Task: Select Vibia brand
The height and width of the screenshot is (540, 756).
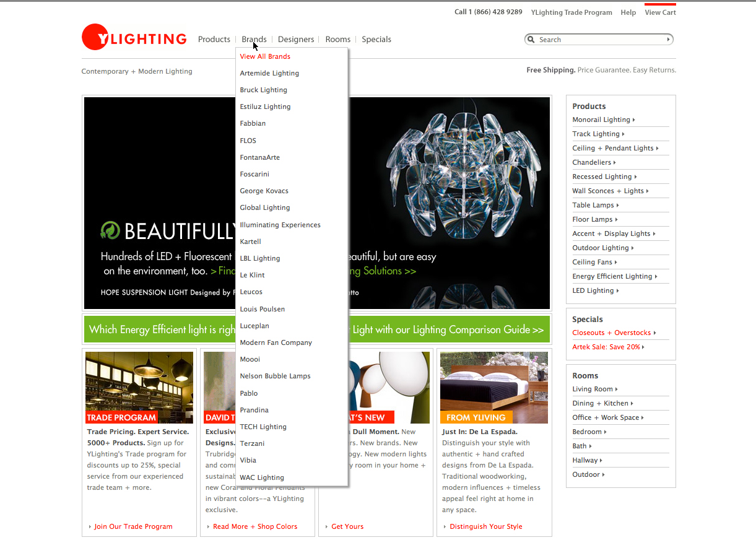Action: [x=248, y=460]
